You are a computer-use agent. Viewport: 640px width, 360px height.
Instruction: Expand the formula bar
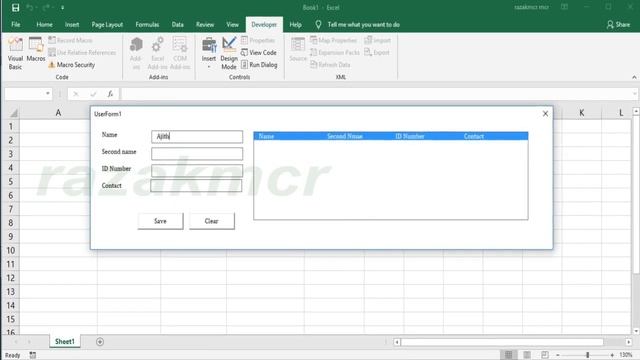click(x=635, y=94)
